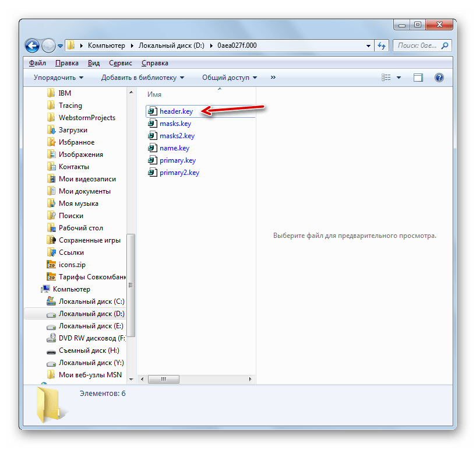This screenshot has height=449, width=476.
Task: Select the primary2.key file
Action: pos(179,173)
